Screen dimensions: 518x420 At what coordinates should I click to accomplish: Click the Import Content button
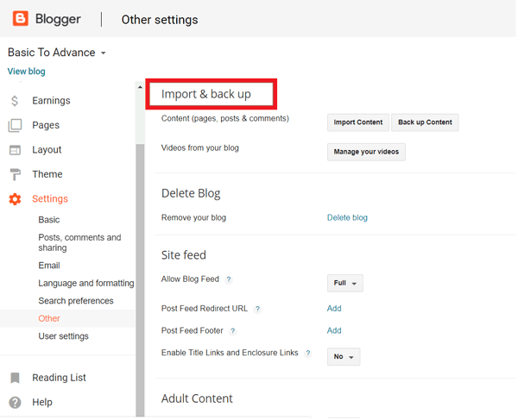[358, 122]
